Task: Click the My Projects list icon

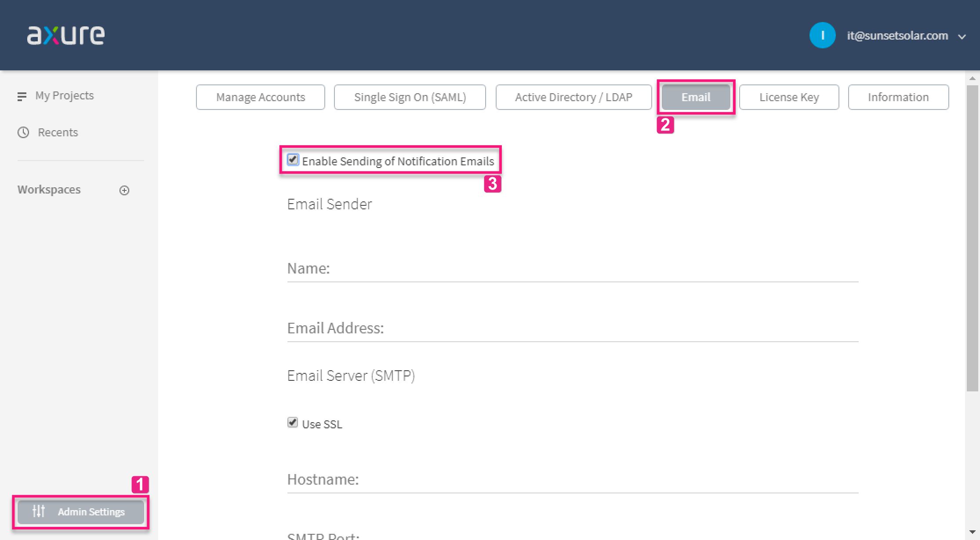Action: click(22, 96)
